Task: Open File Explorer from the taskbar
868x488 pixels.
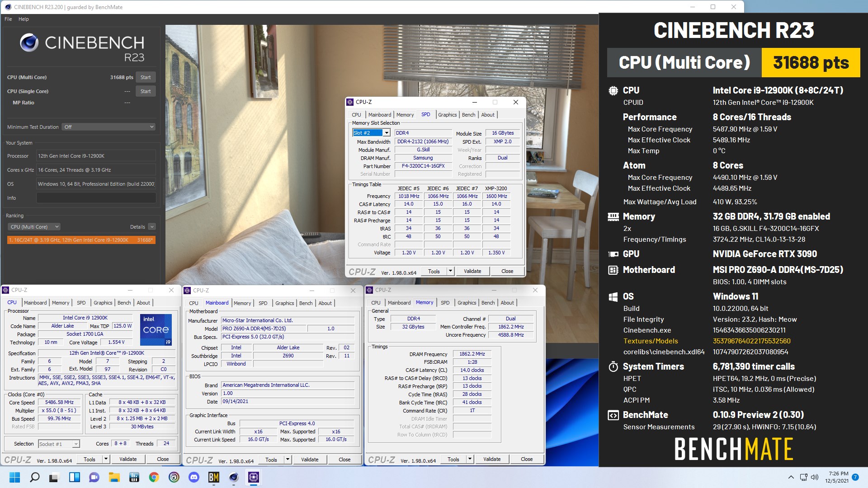Action: pos(114,477)
